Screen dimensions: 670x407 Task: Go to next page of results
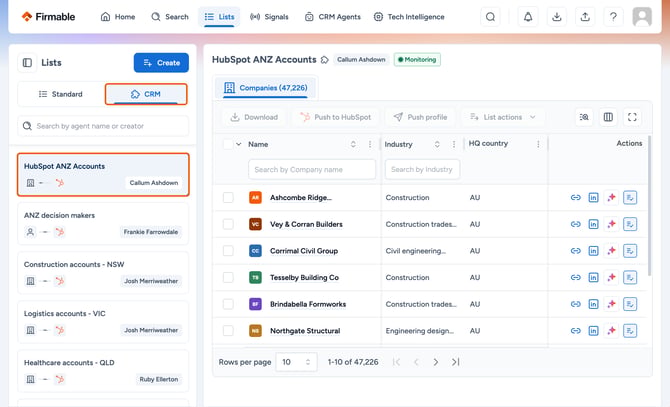pyautogui.click(x=435, y=362)
